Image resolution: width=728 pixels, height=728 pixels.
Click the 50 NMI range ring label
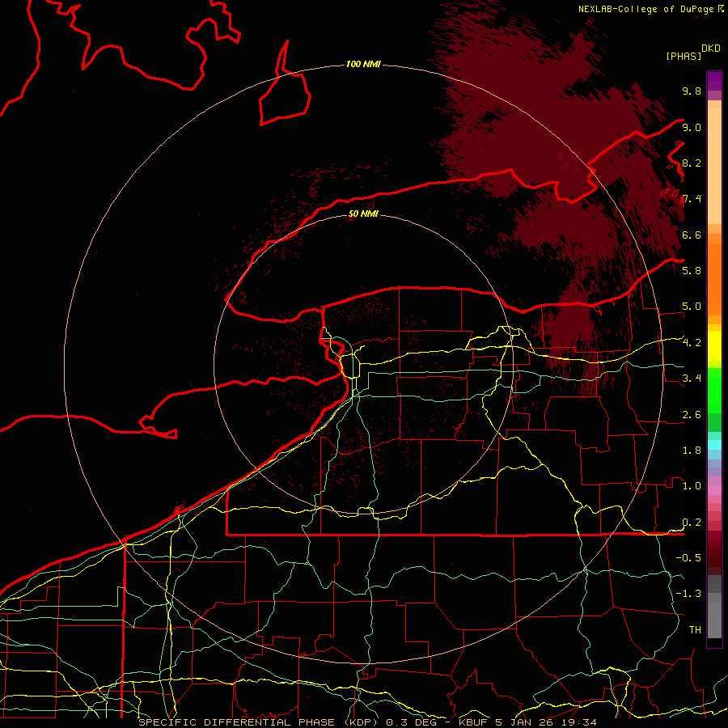coord(363,214)
